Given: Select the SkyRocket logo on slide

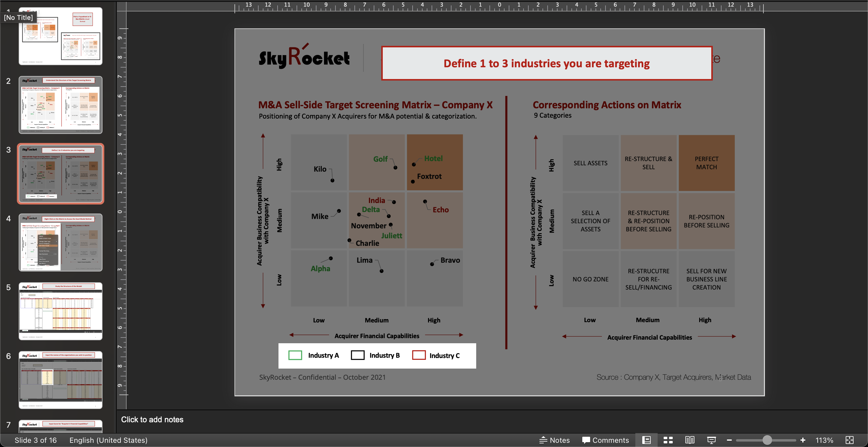Looking at the screenshot, I should tap(304, 57).
